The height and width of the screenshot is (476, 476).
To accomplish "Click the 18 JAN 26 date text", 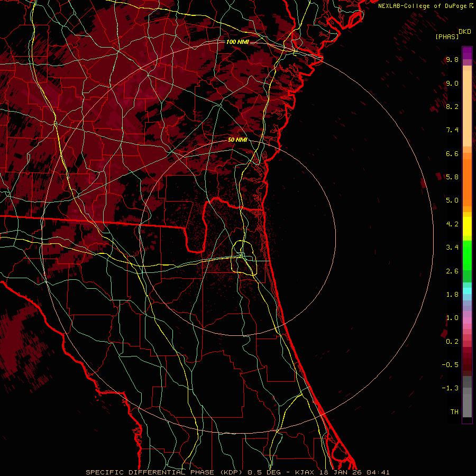I will click(x=340, y=472).
